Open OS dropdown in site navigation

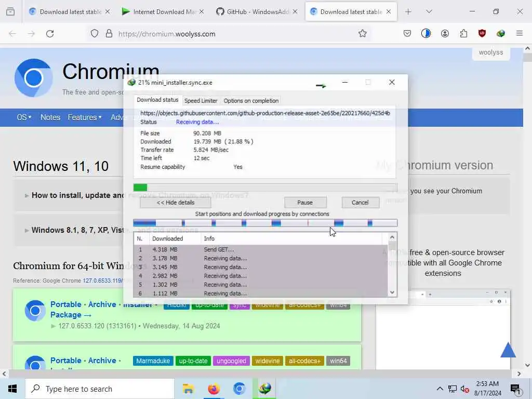pyautogui.click(x=24, y=117)
